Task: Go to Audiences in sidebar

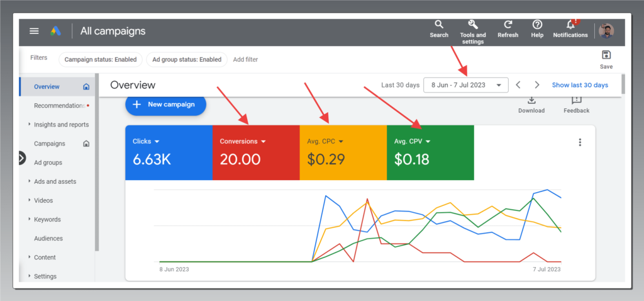Action: click(x=48, y=239)
